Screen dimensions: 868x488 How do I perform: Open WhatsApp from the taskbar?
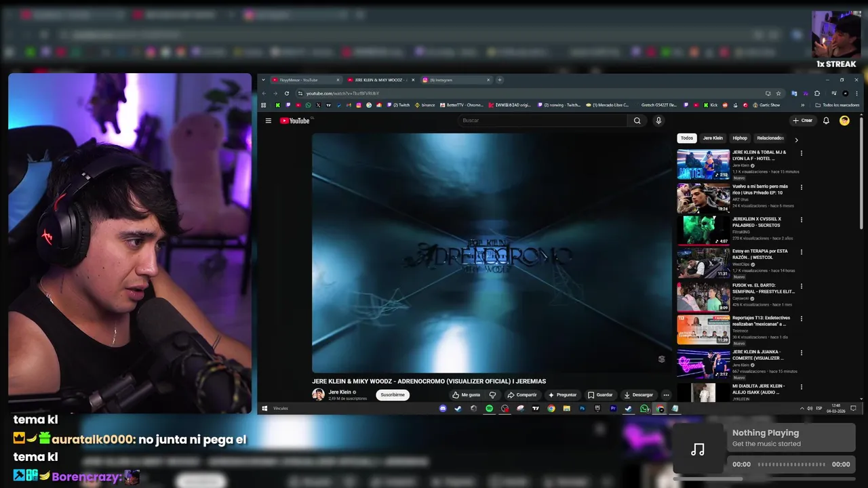[644, 408]
